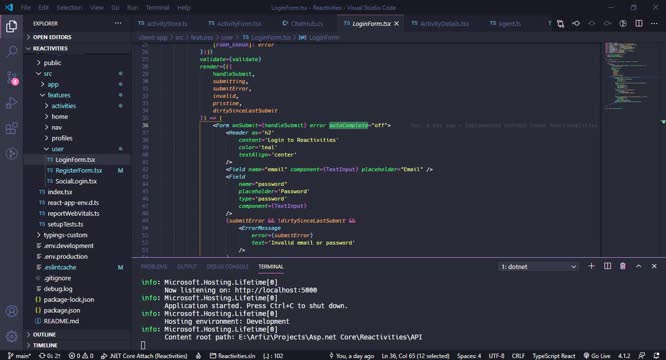The image size is (666, 360).
Task: Expand the public folder
Action: click(x=52, y=63)
